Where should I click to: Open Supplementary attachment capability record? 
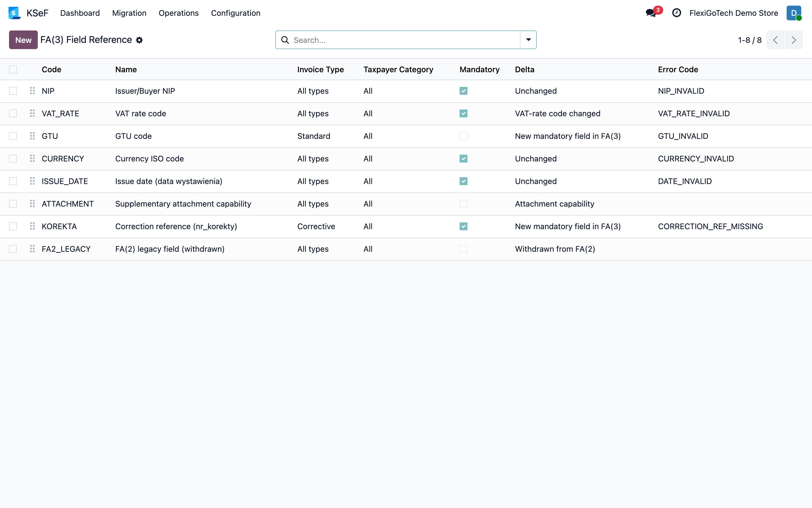[183, 203]
